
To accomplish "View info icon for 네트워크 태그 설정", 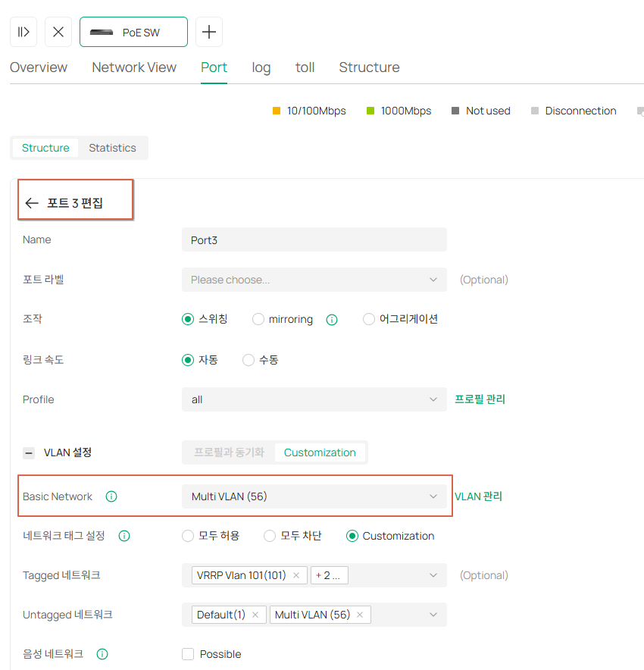I will (x=124, y=536).
